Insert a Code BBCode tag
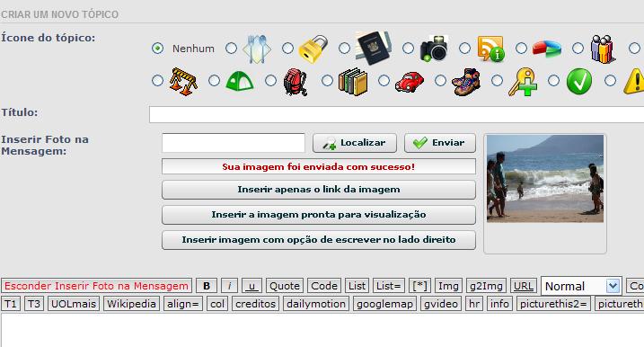 tap(324, 286)
